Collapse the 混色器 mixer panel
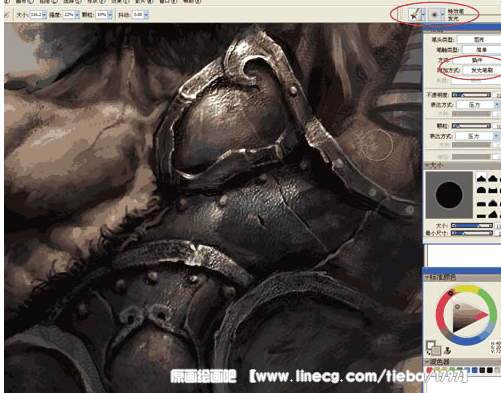This screenshot has width=501, height=393. pos(426,361)
